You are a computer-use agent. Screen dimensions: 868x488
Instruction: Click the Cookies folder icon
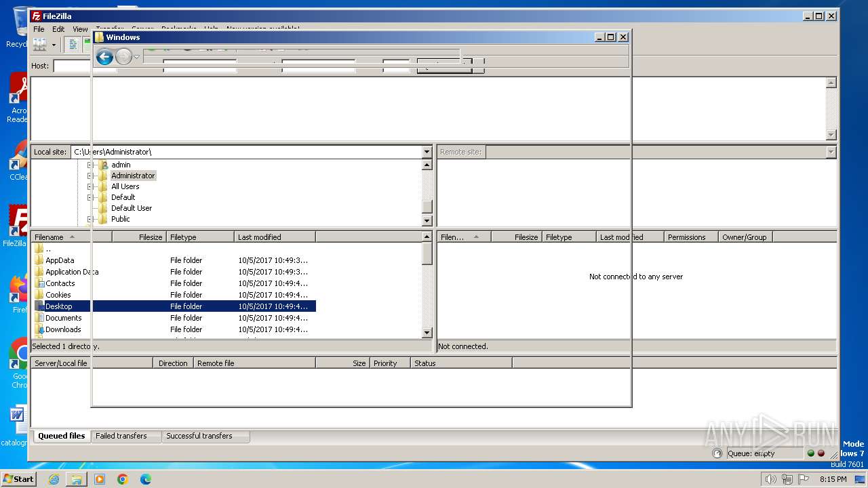(x=39, y=295)
